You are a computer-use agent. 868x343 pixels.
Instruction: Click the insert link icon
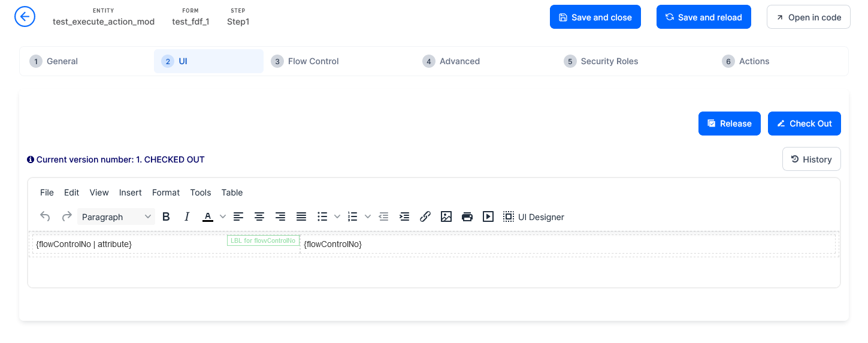tap(425, 217)
